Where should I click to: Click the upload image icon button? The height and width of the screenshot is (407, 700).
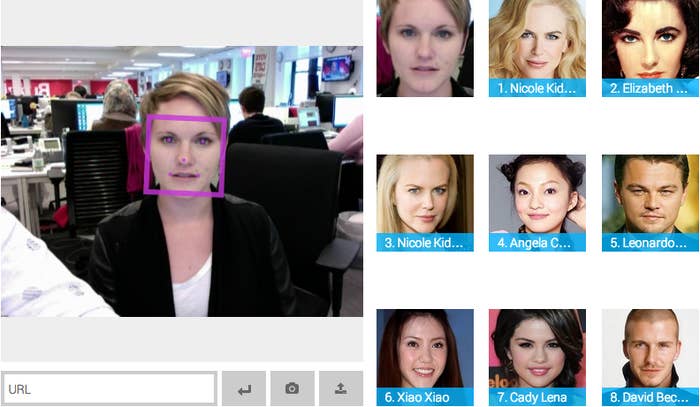341,389
